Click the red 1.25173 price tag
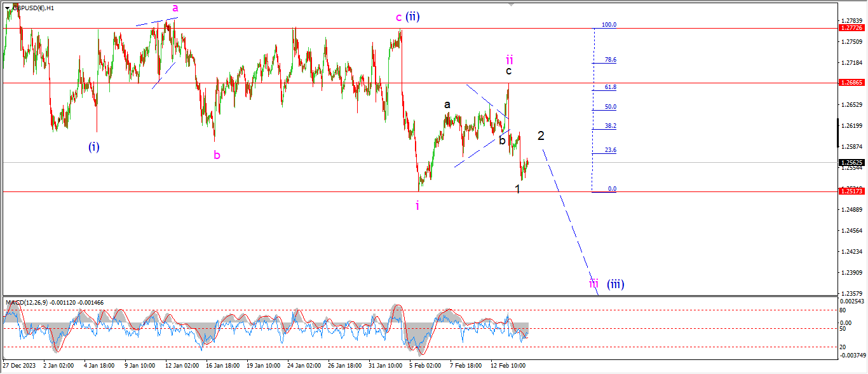Viewport: 868px width, 374px height. pos(851,191)
